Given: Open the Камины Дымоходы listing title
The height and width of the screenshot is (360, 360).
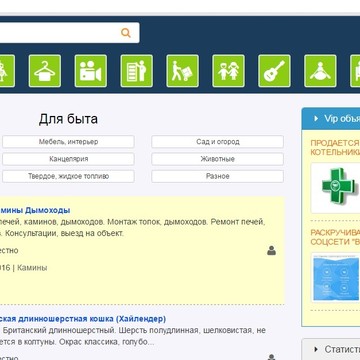Looking at the screenshot, I should [x=35, y=210].
